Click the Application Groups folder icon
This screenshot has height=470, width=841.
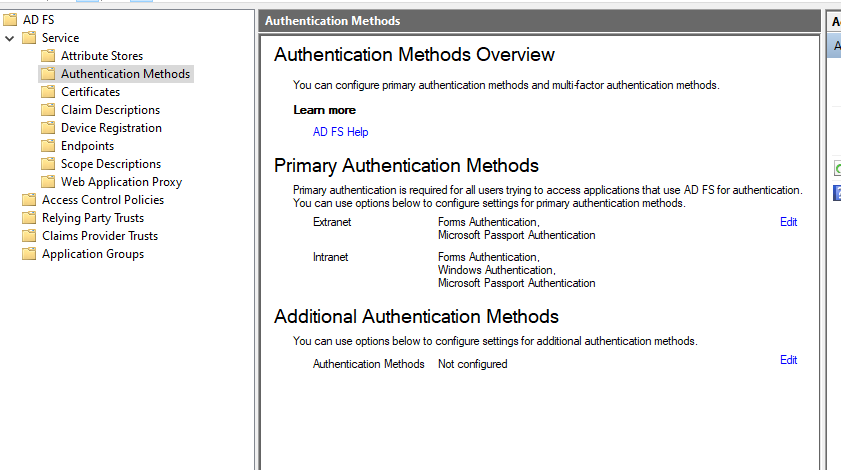30,254
